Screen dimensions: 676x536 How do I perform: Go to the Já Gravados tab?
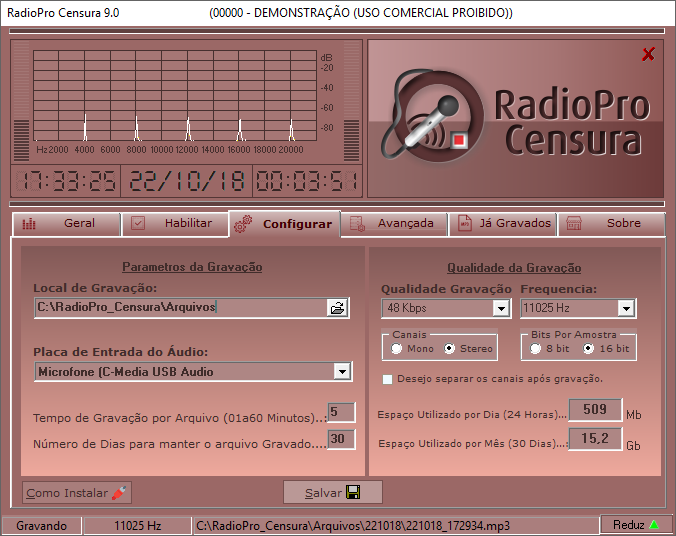tap(503, 224)
